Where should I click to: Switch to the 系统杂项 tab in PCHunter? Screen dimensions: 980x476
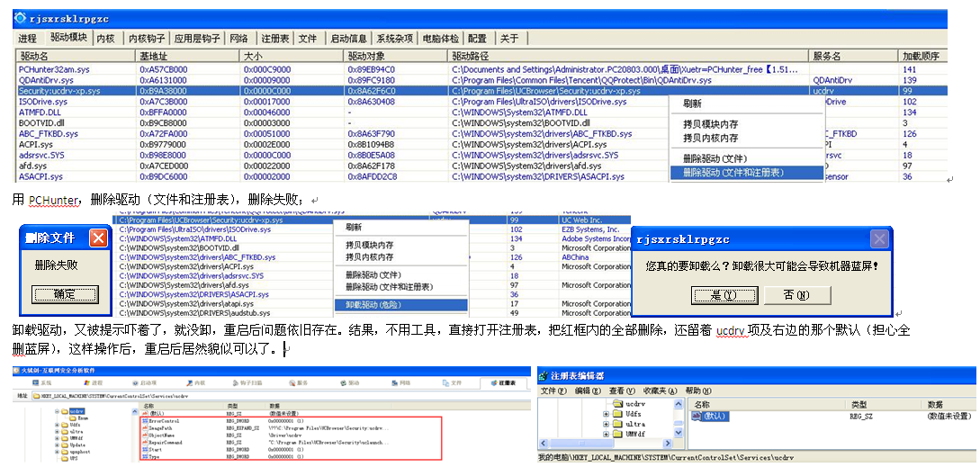395,39
